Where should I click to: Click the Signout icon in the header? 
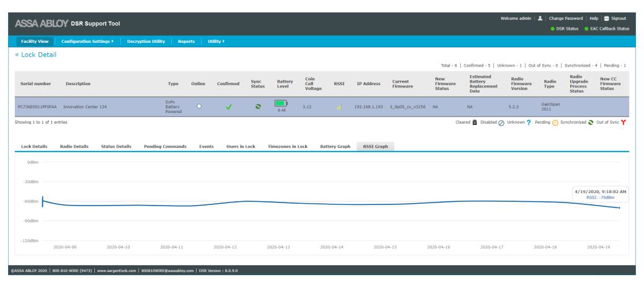pyautogui.click(x=606, y=19)
